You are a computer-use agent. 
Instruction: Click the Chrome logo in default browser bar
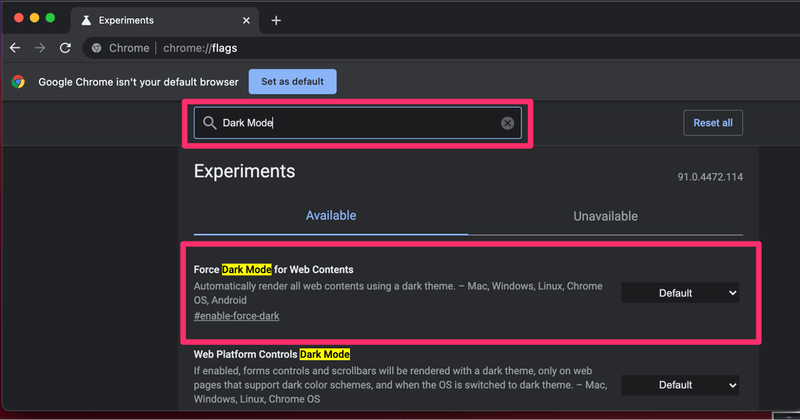(x=18, y=82)
